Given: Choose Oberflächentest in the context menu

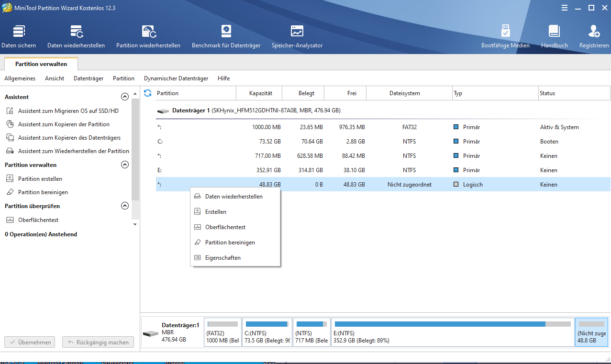Looking at the screenshot, I should (235, 227).
